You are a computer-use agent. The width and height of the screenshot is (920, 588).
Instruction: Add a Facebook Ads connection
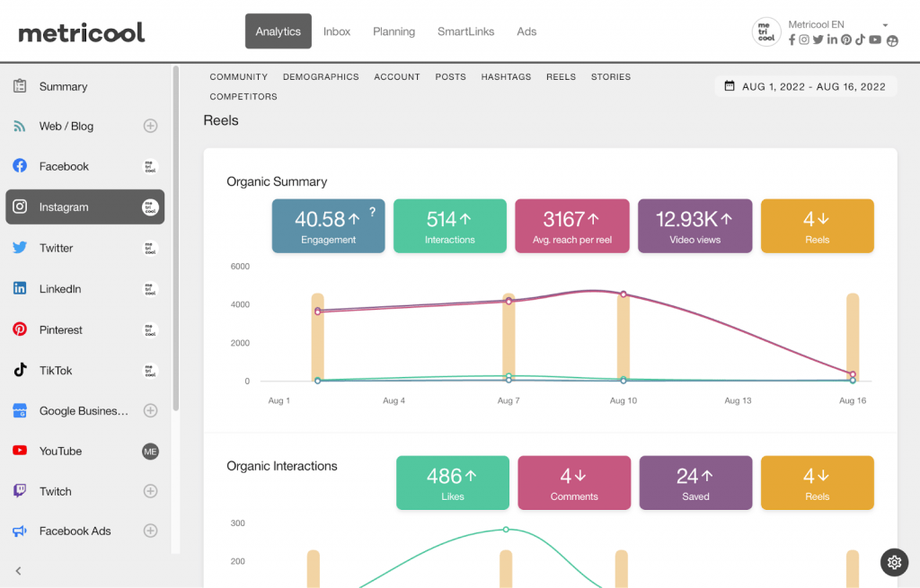click(150, 531)
